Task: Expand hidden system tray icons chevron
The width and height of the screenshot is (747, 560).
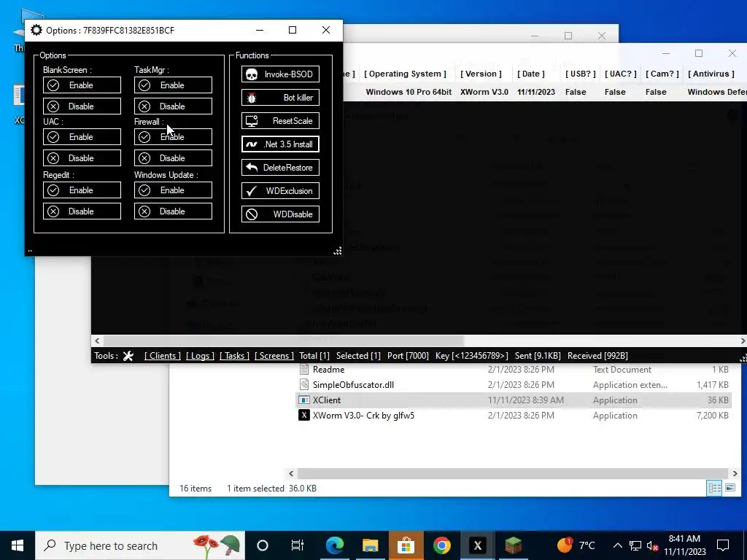Action: tap(617, 545)
